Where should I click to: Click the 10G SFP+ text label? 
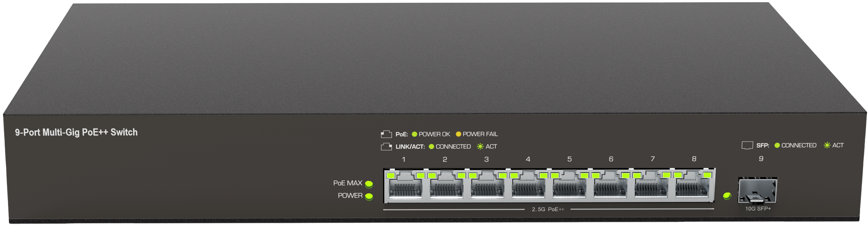click(x=758, y=209)
